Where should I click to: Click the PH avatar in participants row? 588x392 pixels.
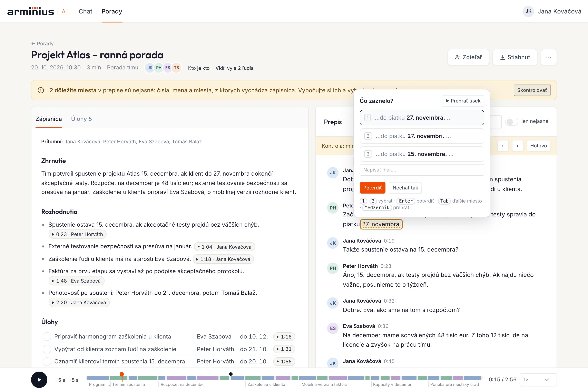[158, 68]
